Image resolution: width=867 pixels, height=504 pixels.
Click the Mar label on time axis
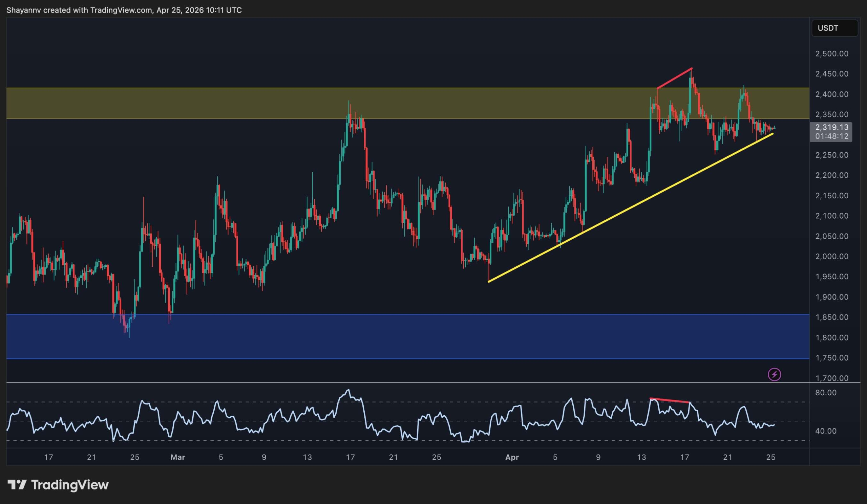tap(178, 457)
